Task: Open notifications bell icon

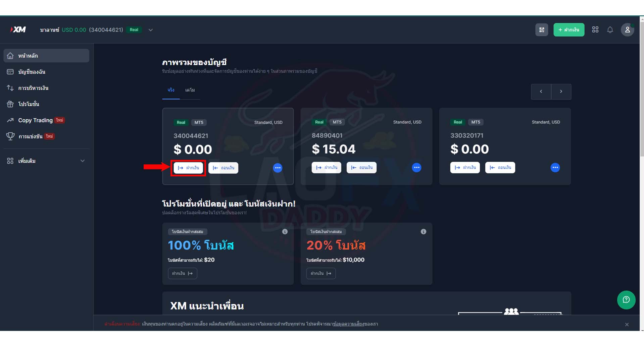Action: 610,30
